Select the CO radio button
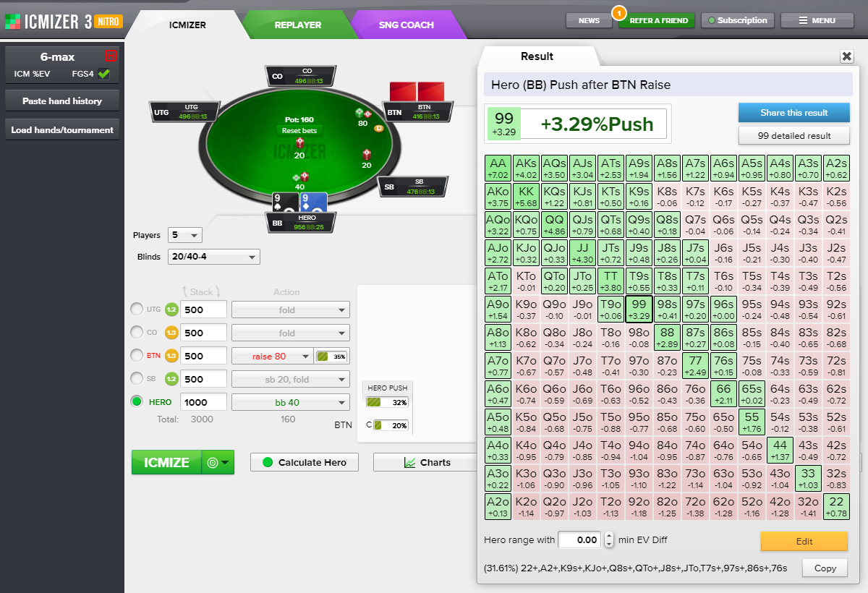868x593 pixels. [x=137, y=333]
